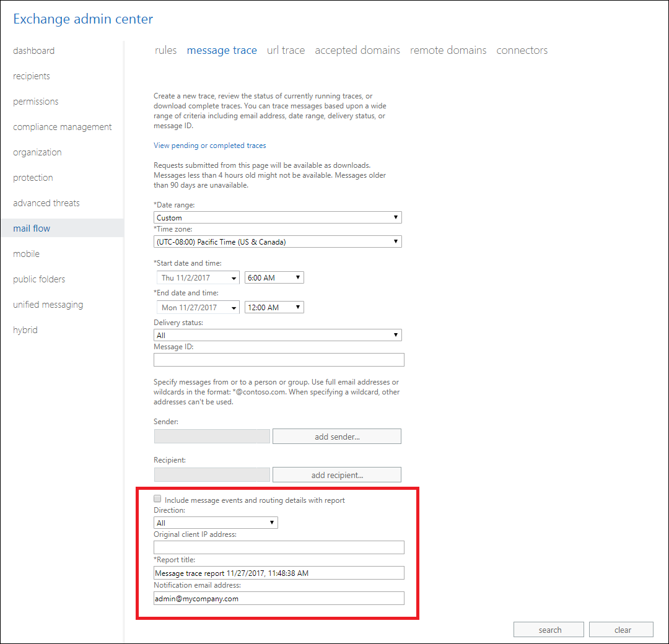Select the message trace tab
This screenshot has width=669, height=644.
222,50
